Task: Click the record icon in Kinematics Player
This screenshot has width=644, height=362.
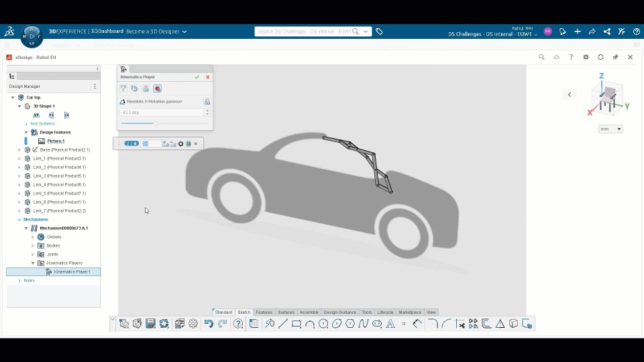Action: [157, 88]
